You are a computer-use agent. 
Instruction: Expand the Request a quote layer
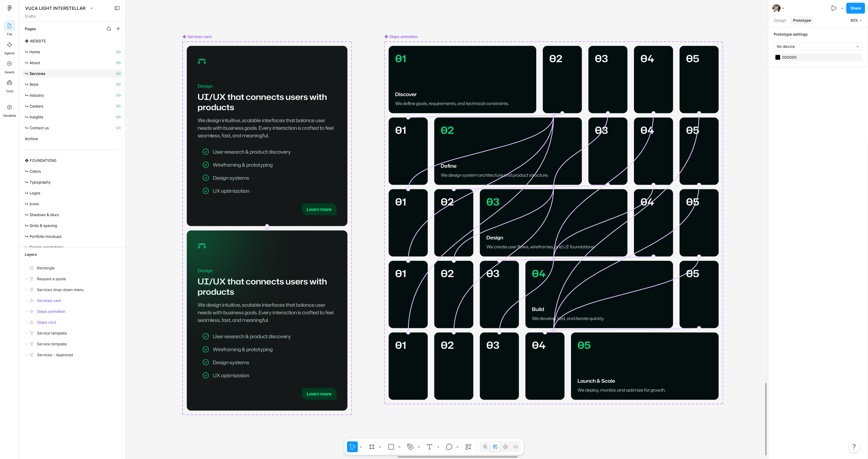coord(26,279)
